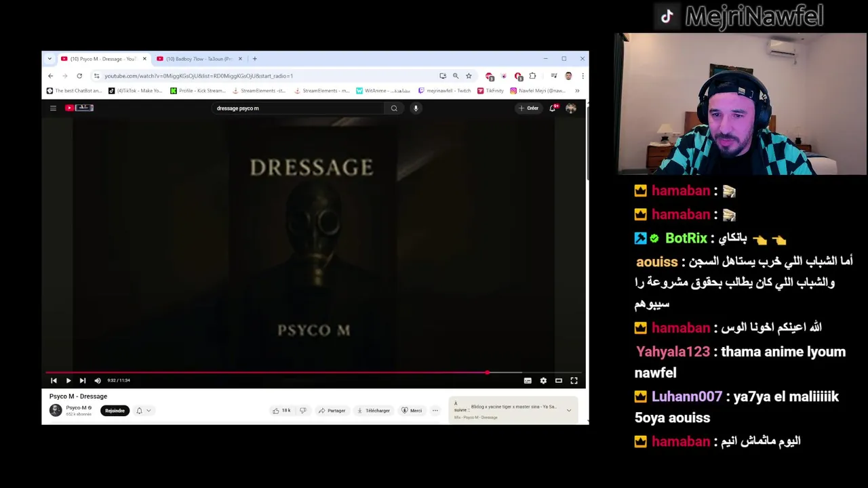Bookmark this page with the star icon
Image resolution: width=868 pixels, height=488 pixels.
click(469, 76)
